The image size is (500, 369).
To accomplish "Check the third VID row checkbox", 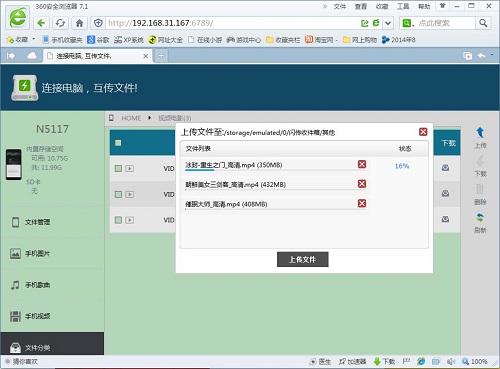I will [118, 220].
